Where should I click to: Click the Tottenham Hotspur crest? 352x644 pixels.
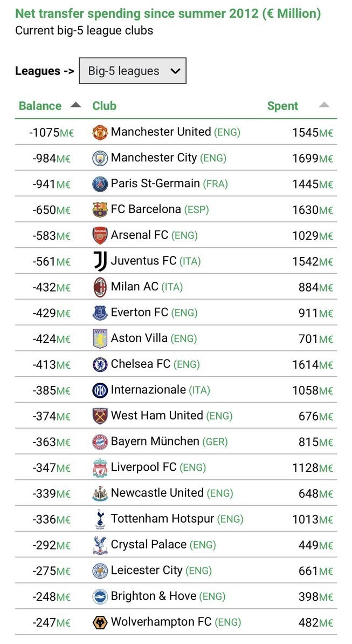[x=100, y=519]
